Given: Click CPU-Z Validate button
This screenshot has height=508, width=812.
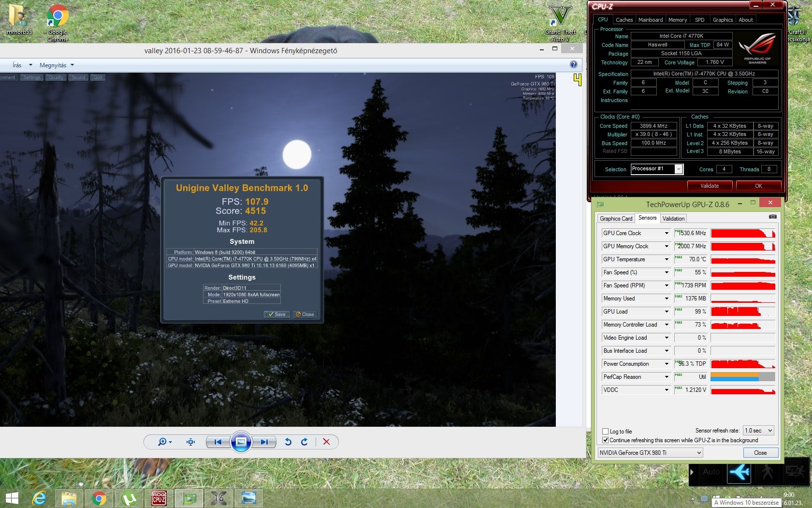Looking at the screenshot, I should point(710,186).
